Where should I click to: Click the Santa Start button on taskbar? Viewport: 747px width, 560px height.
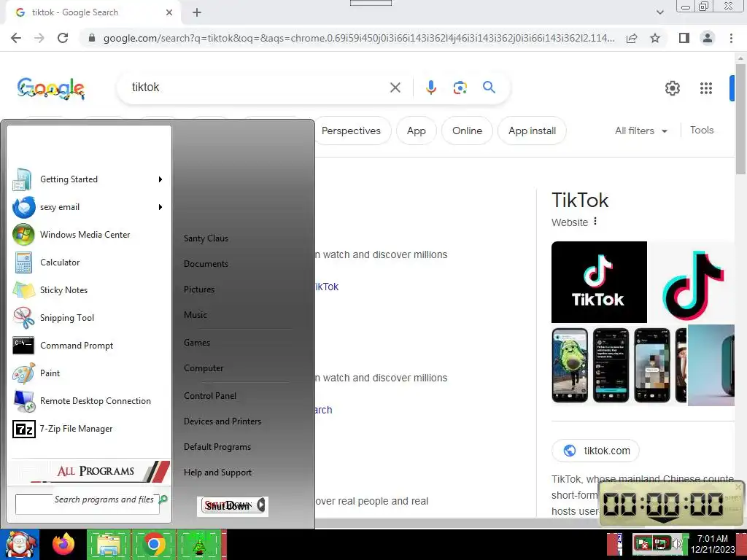pos(20,545)
